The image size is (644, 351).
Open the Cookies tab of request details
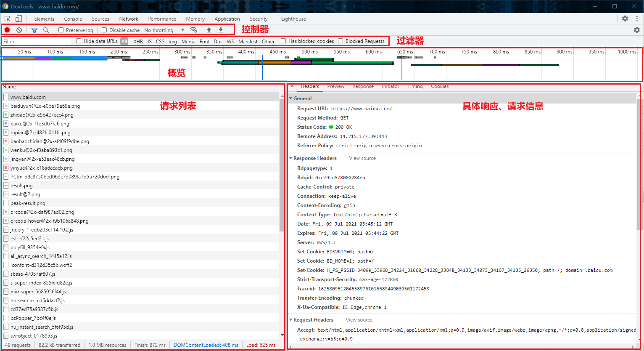click(x=440, y=86)
